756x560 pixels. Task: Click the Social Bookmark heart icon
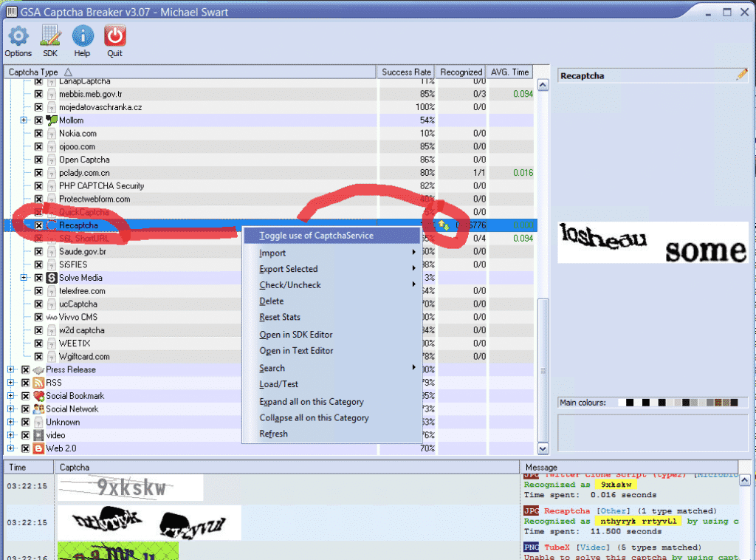pos(38,396)
